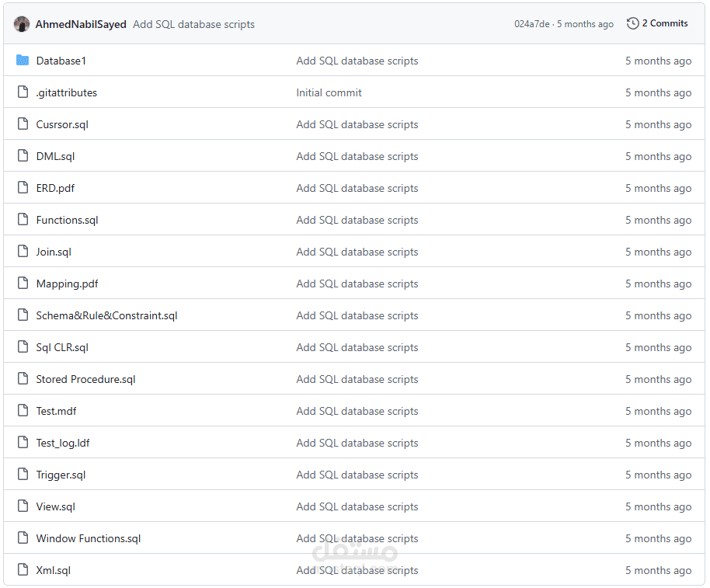Click the file icon beside Functions.sql

tap(23, 220)
